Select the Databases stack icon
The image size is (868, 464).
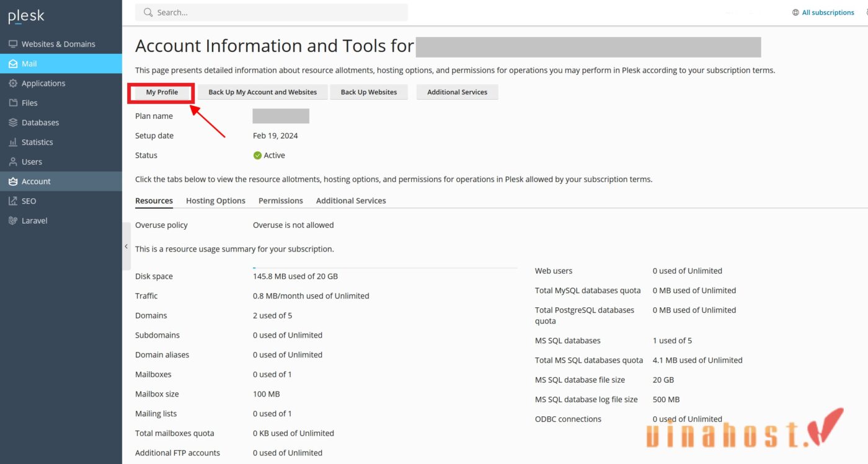[12, 123]
